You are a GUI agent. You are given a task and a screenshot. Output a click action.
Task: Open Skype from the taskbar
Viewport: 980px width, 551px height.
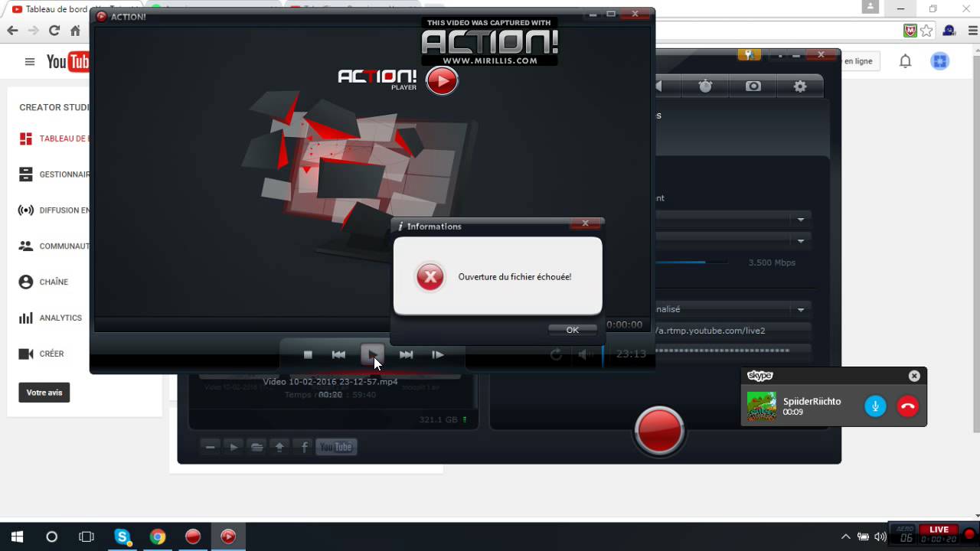(x=122, y=536)
